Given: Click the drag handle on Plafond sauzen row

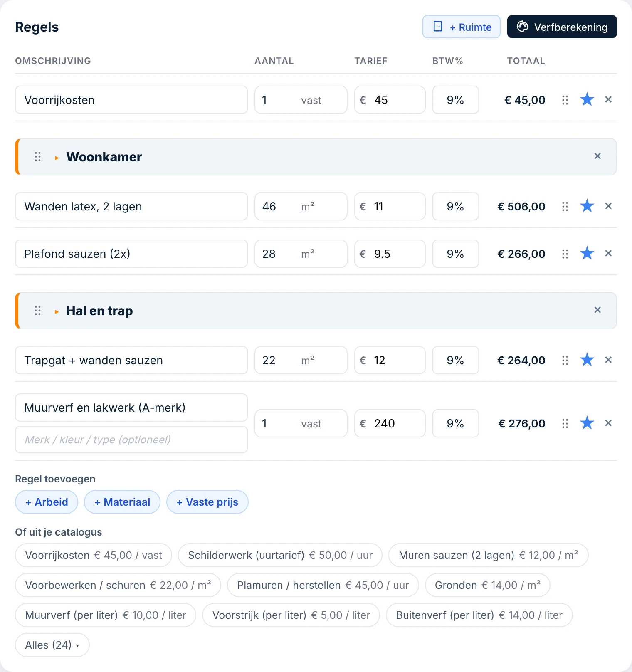Looking at the screenshot, I should click(565, 254).
